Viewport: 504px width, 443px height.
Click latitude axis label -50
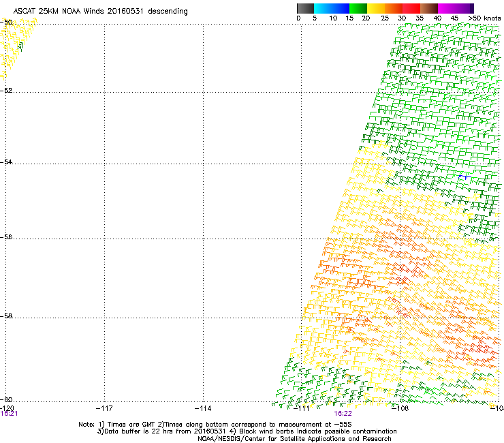[6, 22]
